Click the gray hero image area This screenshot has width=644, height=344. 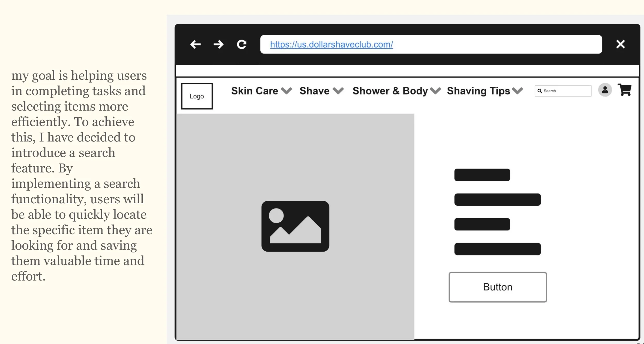click(295, 155)
